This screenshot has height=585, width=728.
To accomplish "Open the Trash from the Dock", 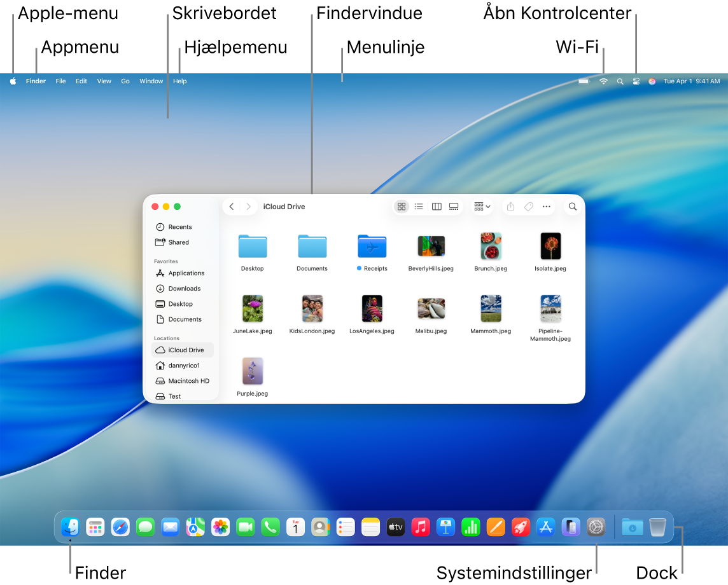I will pyautogui.click(x=657, y=526).
